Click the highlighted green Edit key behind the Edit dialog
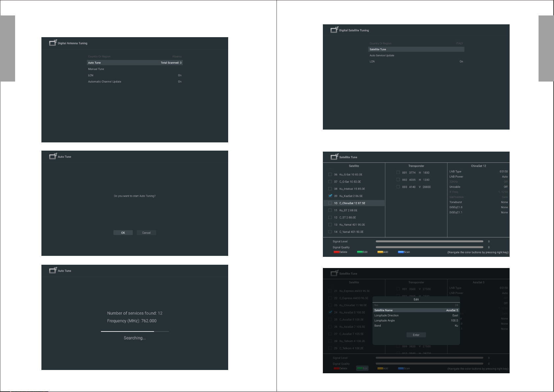554x392 pixels. (362, 368)
